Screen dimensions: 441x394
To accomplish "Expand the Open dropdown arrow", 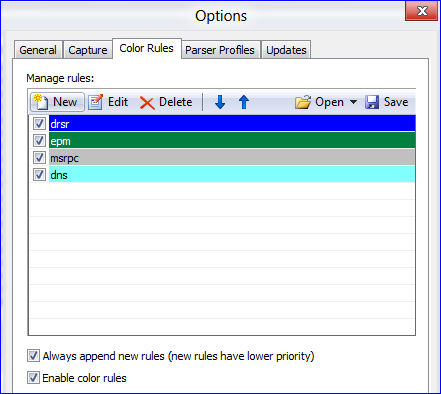I will pyautogui.click(x=353, y=102).
